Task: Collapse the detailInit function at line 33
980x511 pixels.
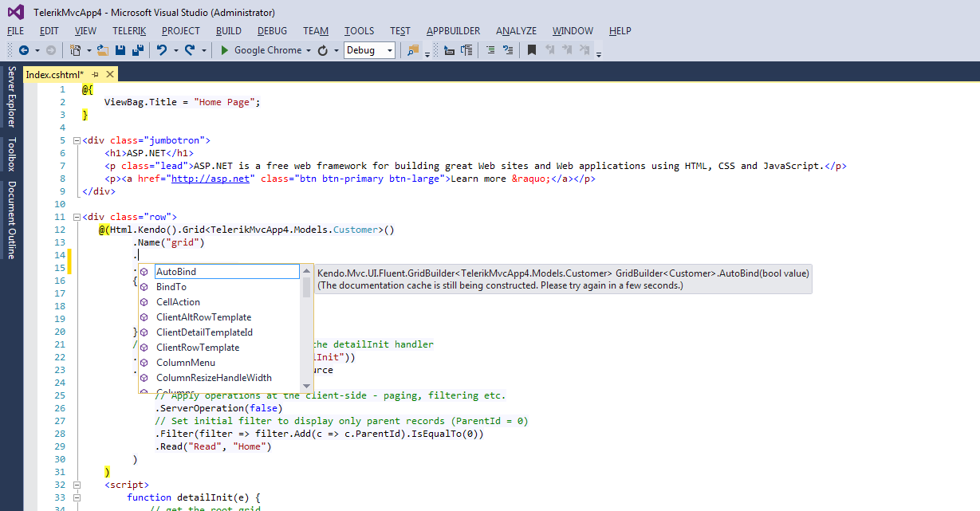Action: tap(77, 497)
